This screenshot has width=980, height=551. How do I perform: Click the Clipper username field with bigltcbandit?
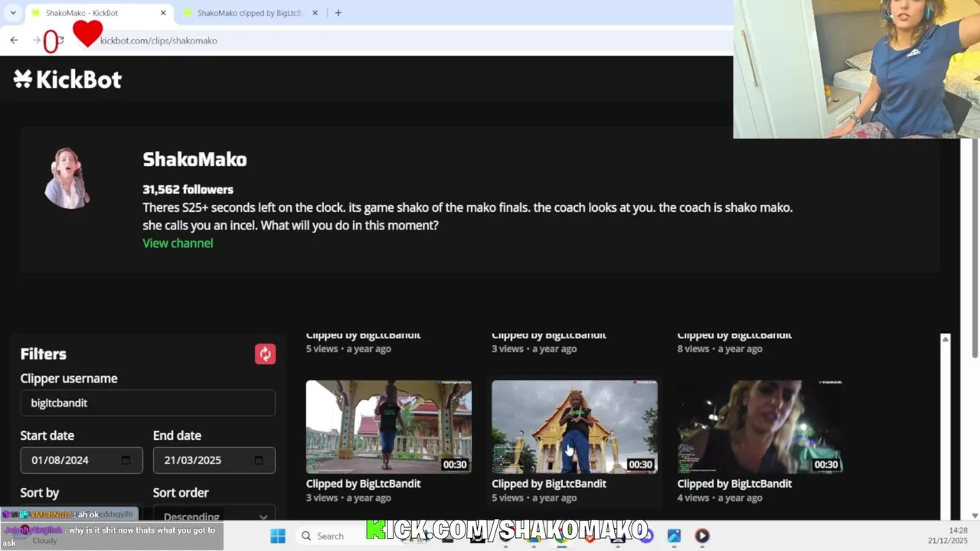[x=148, y=403]
